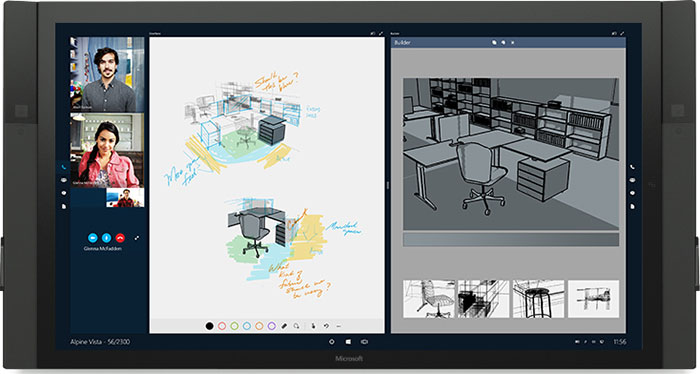The height and width of the screenshot is (374, 700).
Task: Click the Alpine Vista room label
Action: coord(100,342)
